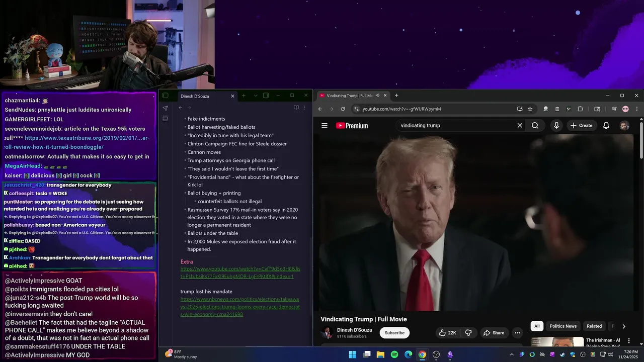
Task: Start voice search with microphone icon
Action: click(x=556, y=126)
